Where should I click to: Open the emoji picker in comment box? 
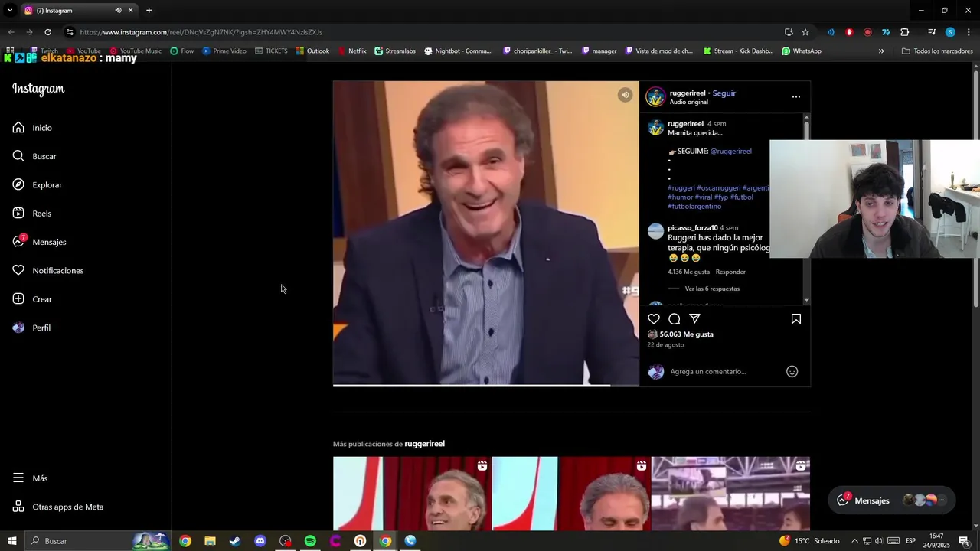(x=792, y=372)
